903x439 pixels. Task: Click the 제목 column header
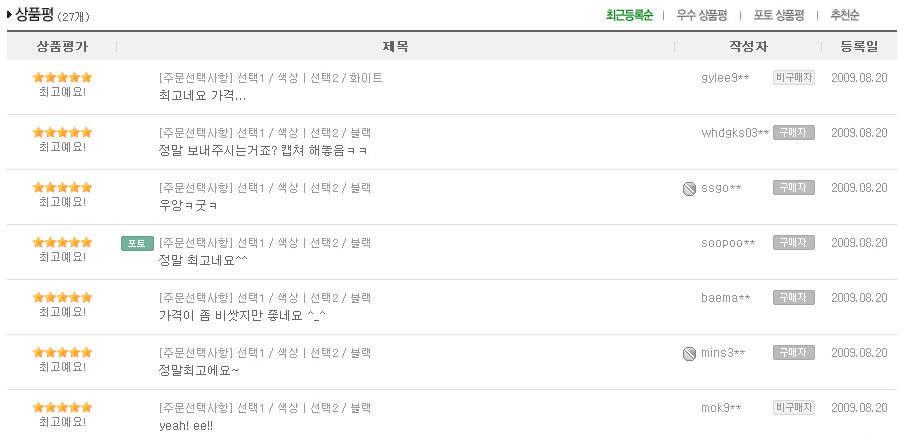click(x=396, y=47)
